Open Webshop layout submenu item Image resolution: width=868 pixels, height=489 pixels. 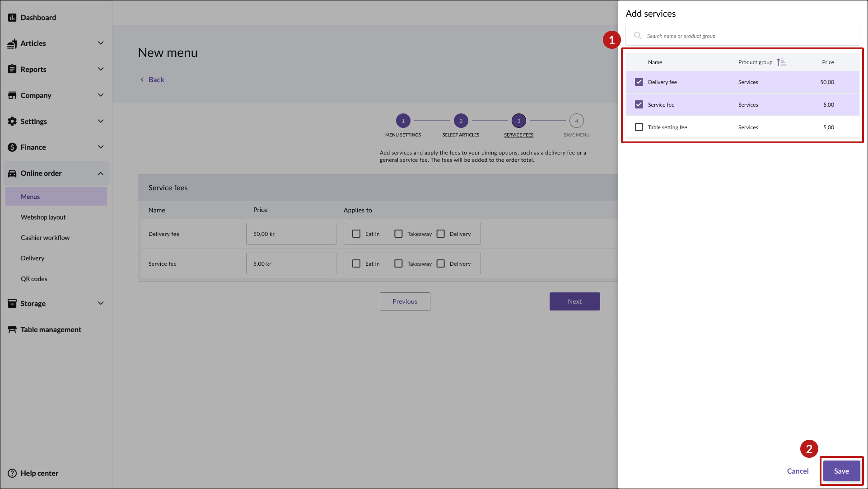[43, 217]
